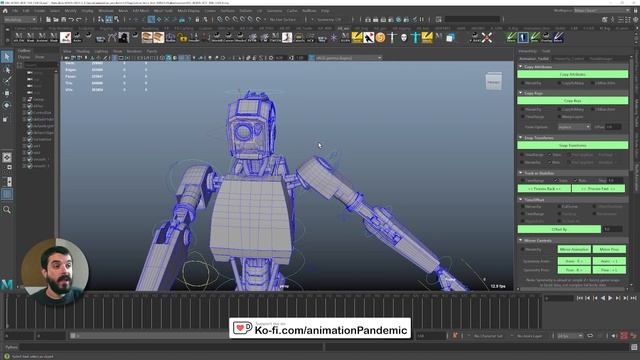Toggle Hierarchy checkbox under Copy Keys

point(523,109)
